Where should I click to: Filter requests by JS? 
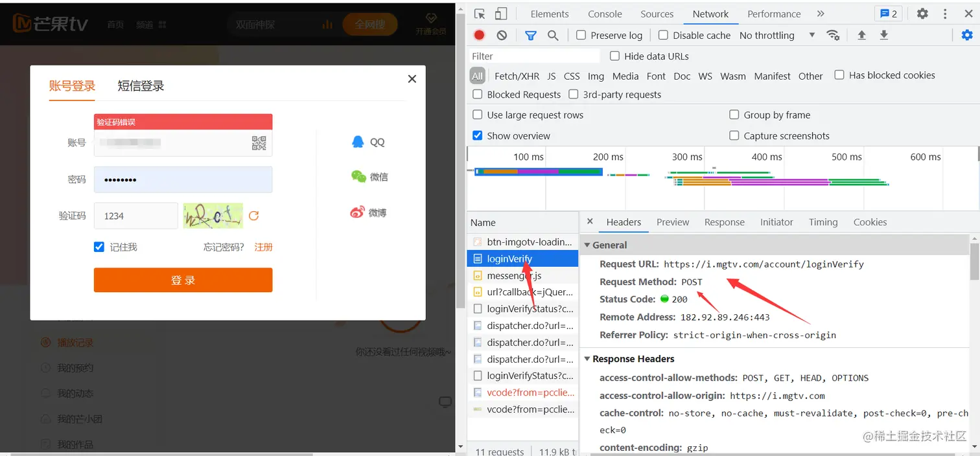point(552,76)
